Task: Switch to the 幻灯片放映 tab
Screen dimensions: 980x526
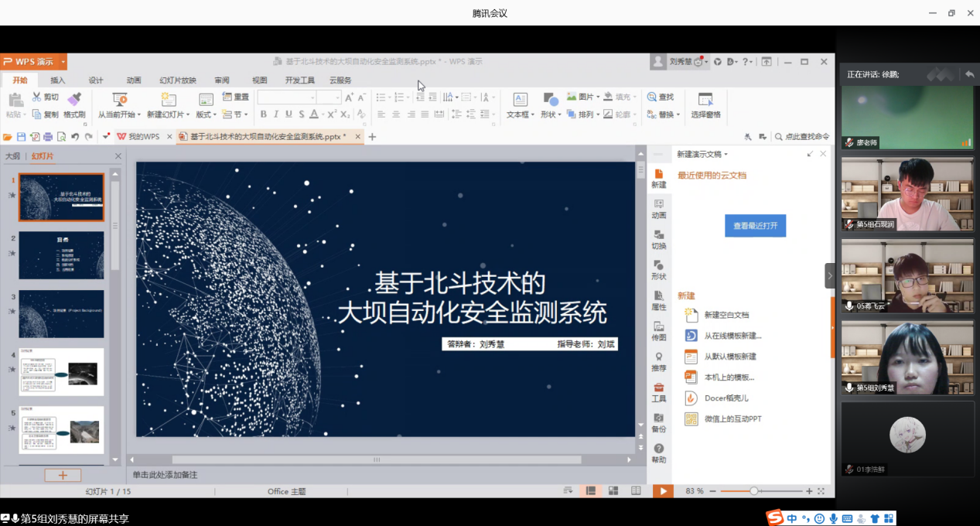Action: point(178,80)
